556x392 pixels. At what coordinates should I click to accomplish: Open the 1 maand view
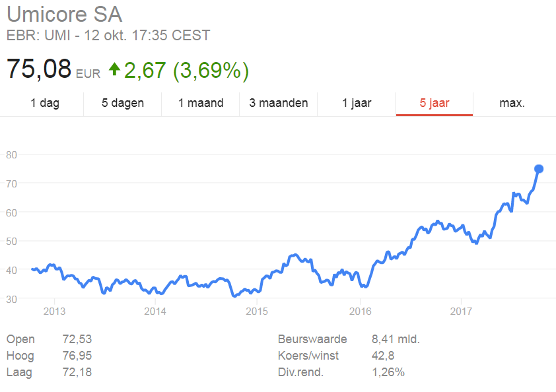tap(201, 103)
